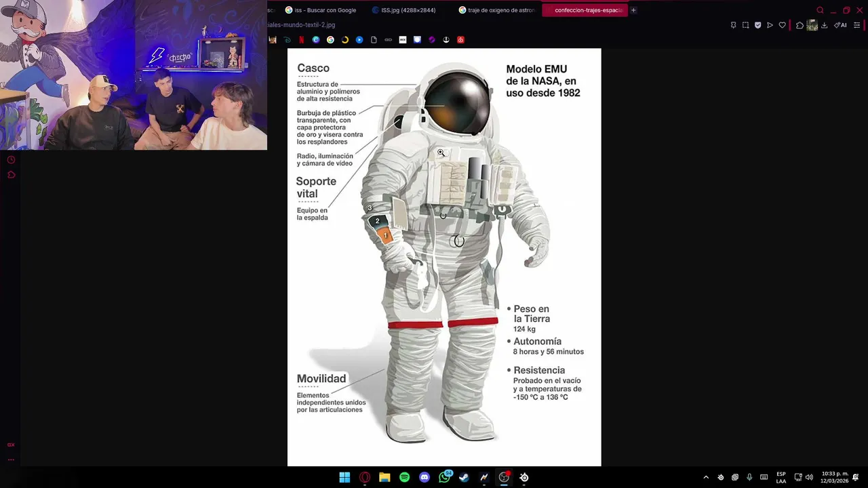This screenshot has height=488, width=868.
Task: Zoom the astronaut EMU infographic image
Action: [x=444, y=257]
